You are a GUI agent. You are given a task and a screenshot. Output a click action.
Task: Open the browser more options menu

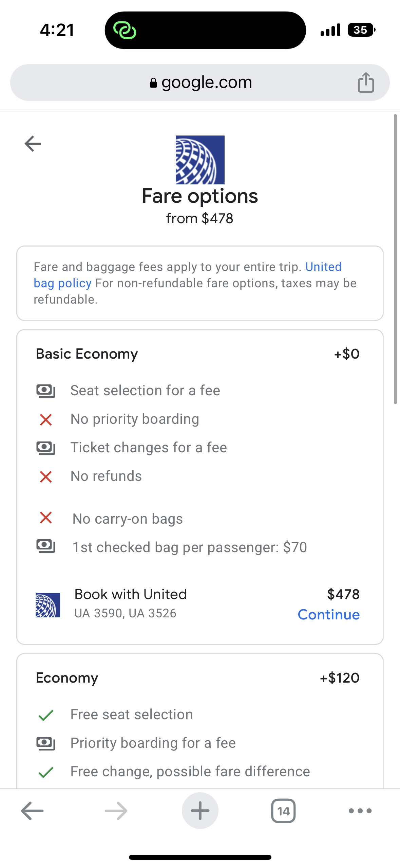click(360, 811)
